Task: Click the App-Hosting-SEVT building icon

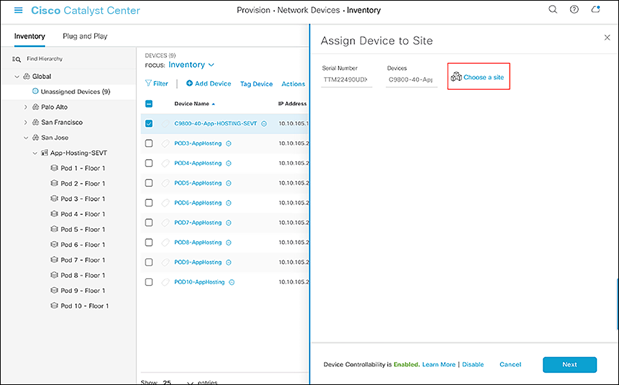Action: tap(45, 153)
